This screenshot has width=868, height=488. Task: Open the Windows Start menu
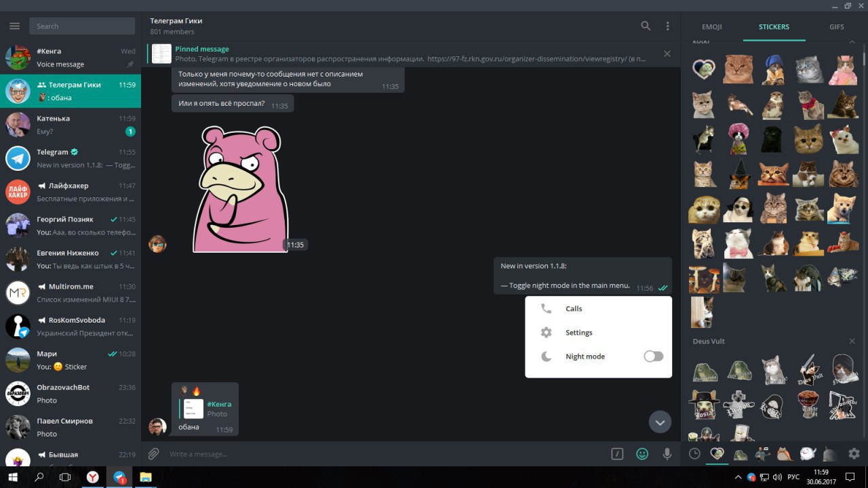[13, 477]
